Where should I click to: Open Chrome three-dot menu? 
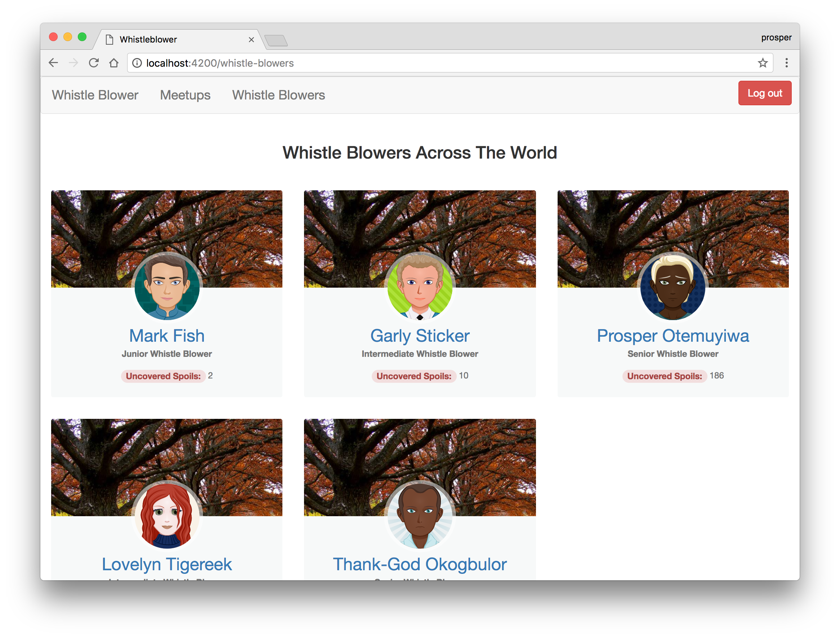tap(786, 63)
